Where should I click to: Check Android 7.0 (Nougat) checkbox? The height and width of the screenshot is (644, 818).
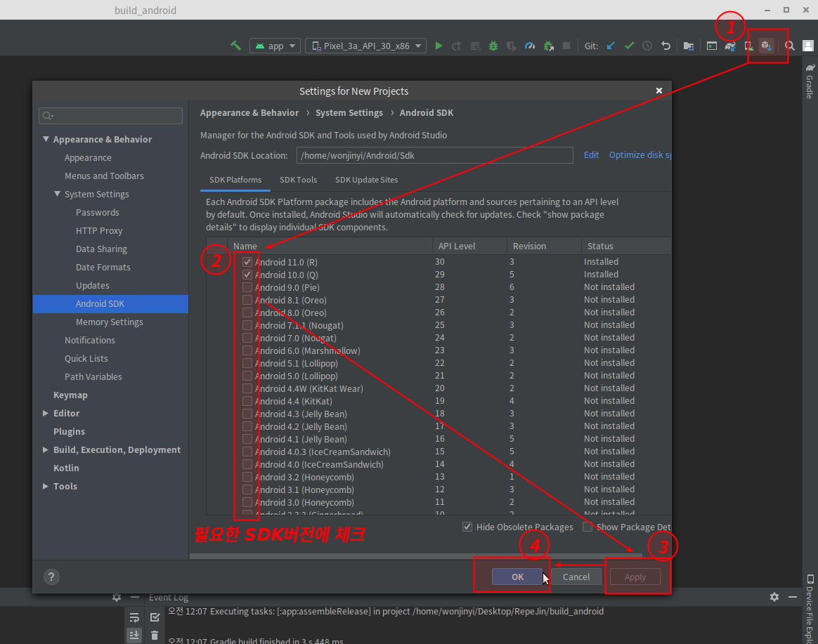(x=247, y=338)
